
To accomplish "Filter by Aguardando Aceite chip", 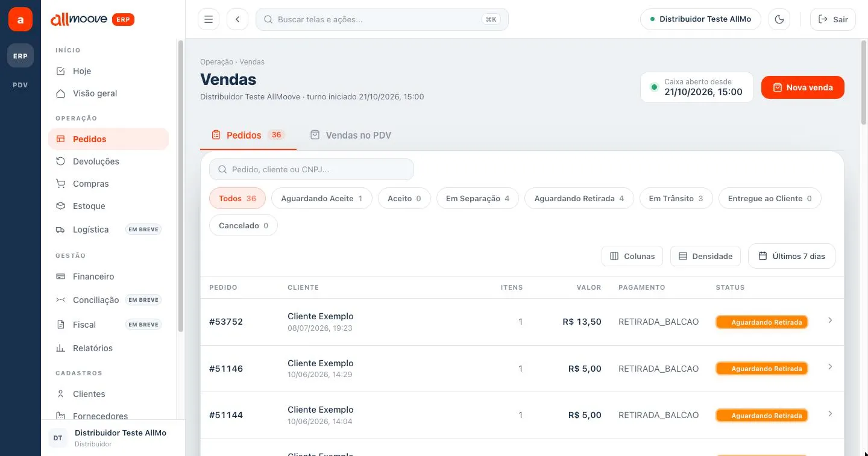I will pos(322,198).
